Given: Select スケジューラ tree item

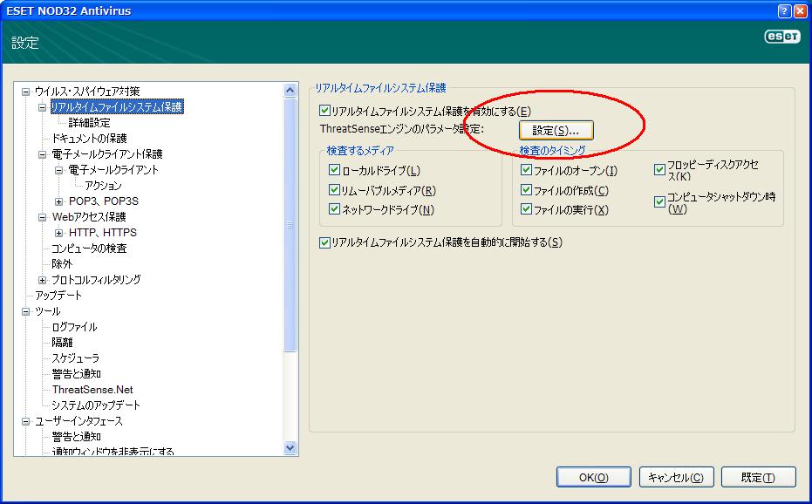Looking at the screenshot, I should [x=75, y=358].
